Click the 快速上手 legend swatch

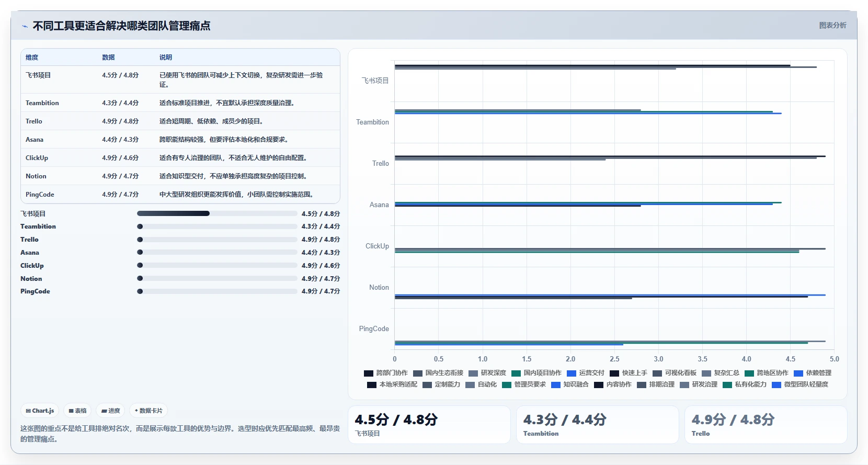click(x=614, y=373)
